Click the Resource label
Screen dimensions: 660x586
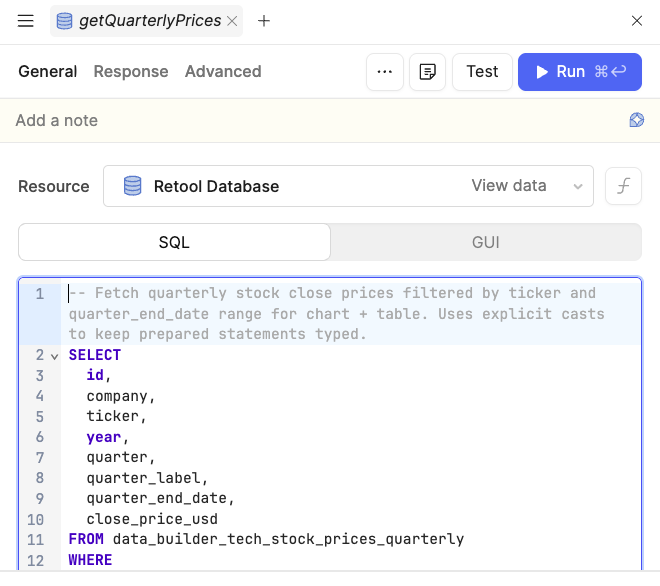53,186
